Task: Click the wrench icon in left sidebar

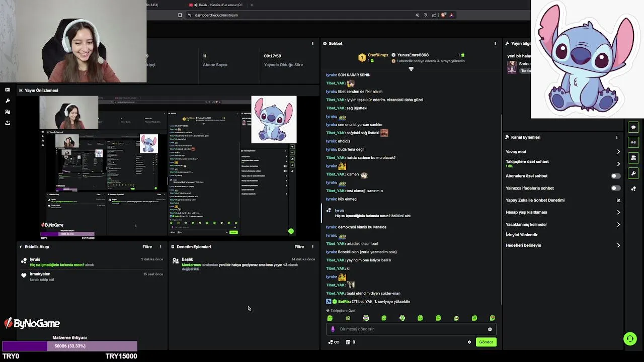Action: (8, 101)
